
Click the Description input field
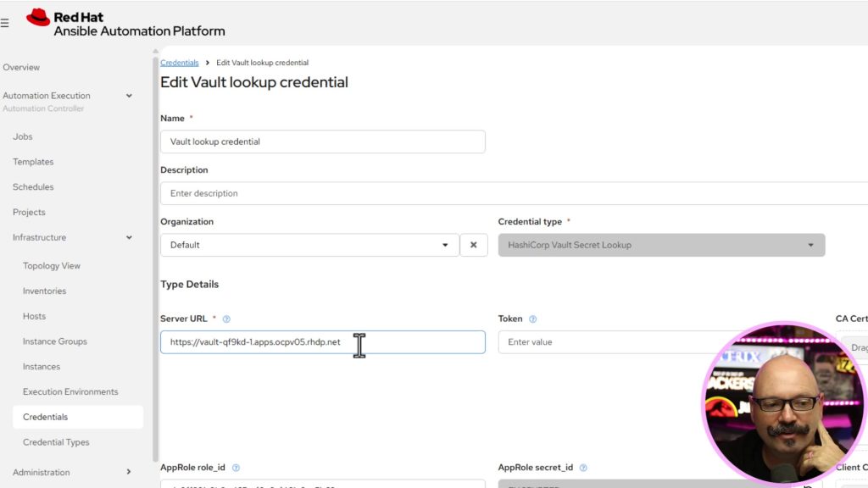(514, 193)
